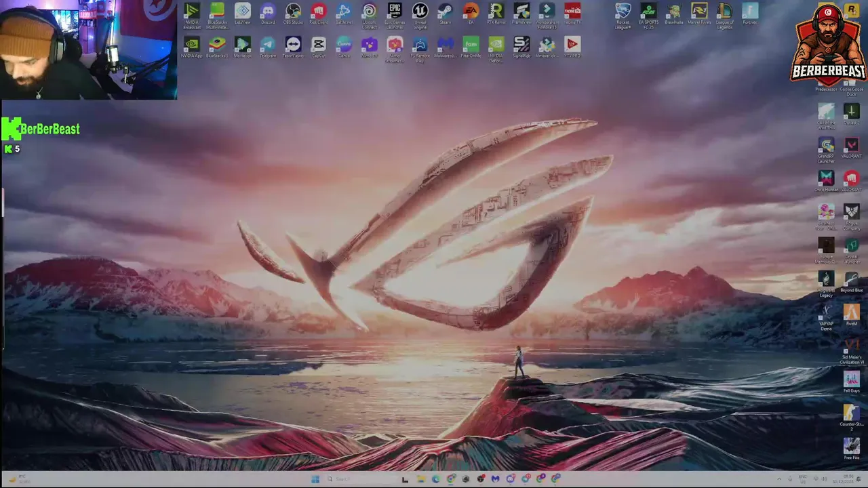Open the SignalRgb desktop icon
868x488 pixels.
pyautogui.click(x=521, y=47)
